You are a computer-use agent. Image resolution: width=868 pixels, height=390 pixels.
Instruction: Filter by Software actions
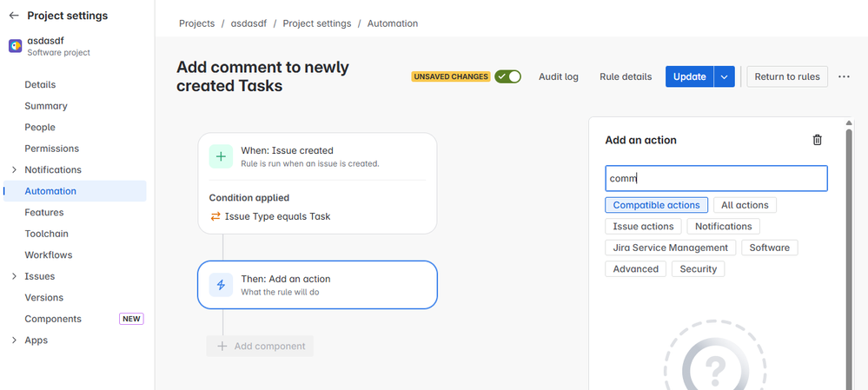click(x=770, y=248)
